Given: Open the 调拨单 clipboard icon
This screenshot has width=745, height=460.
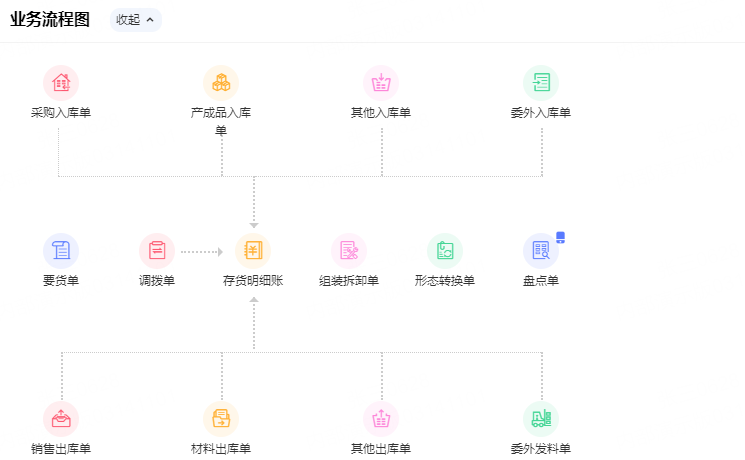Looking at the screenshot, I should (x=157, y=251).
